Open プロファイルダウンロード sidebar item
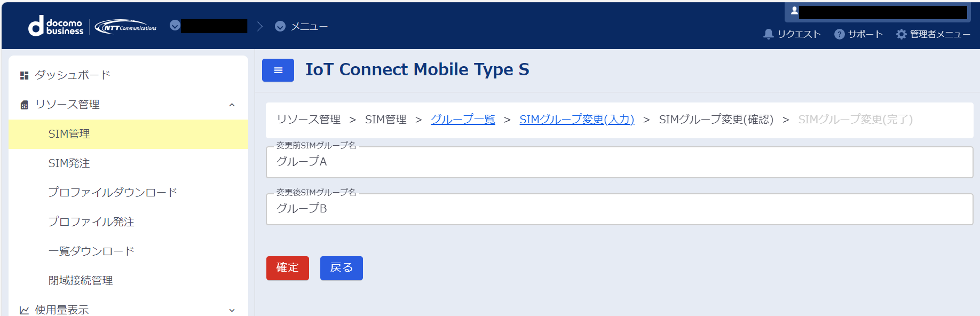Viewport: 980px width, 316px height. coord(113,192)
